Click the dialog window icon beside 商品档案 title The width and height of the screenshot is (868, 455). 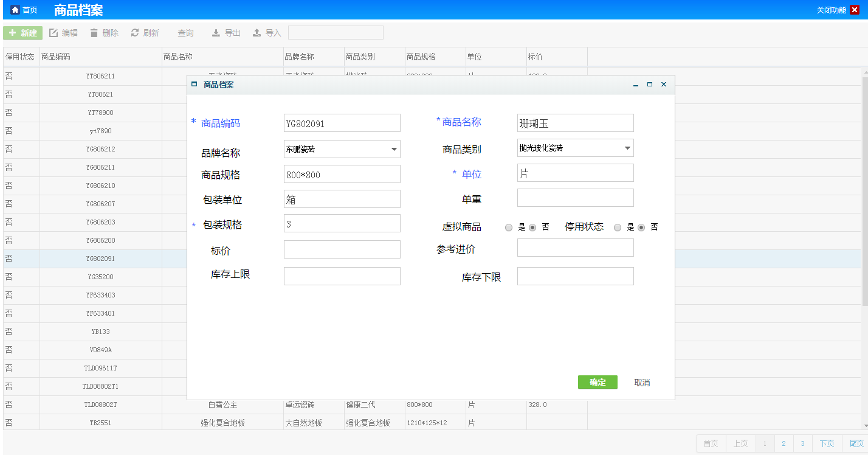(x=195, y=85)
